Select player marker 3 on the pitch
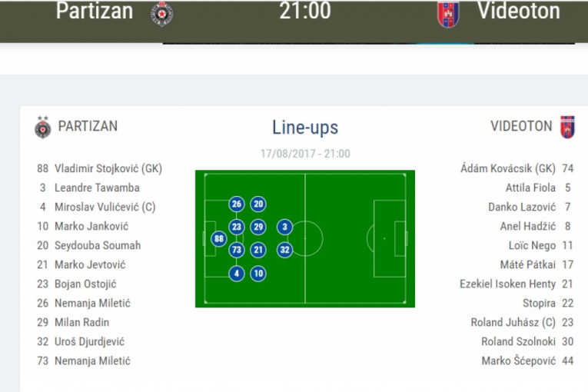 click(284, 227)
